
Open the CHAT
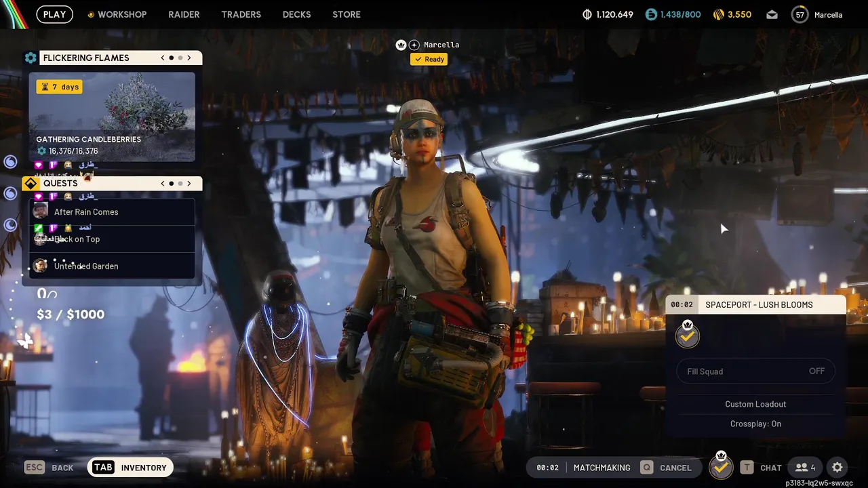(761, 468)
